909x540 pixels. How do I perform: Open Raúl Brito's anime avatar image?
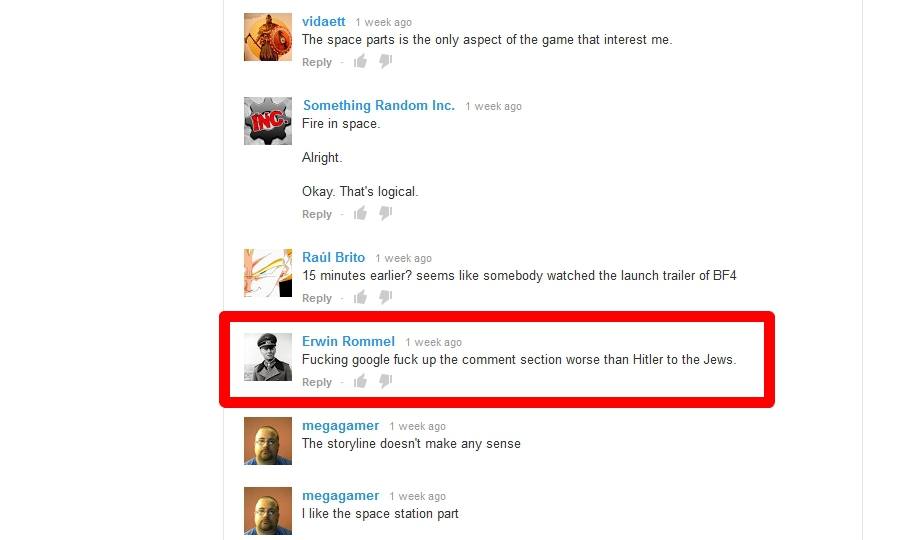[268, 273]
